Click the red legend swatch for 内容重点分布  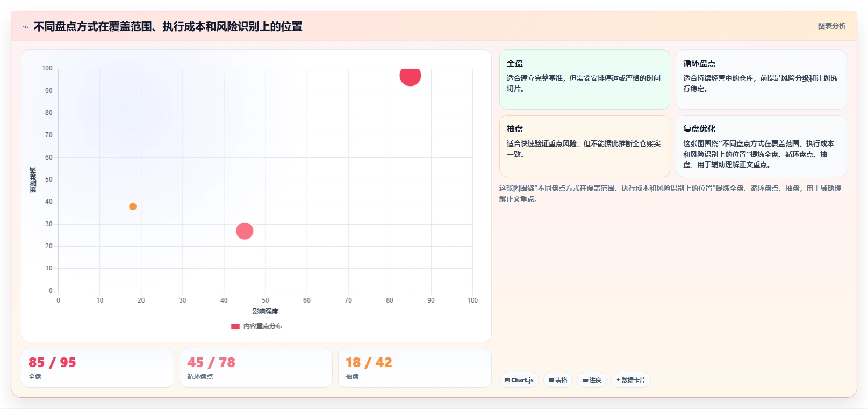(235, 326)
